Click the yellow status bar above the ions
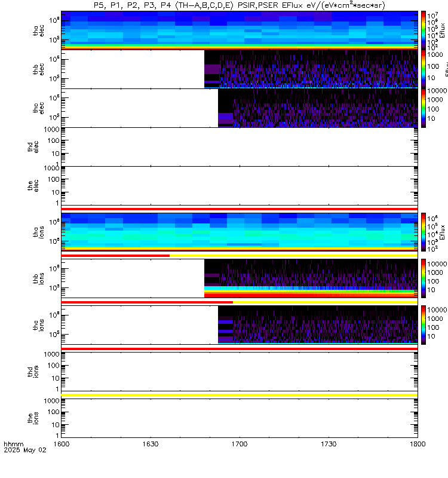This screenshot has width=448, height=478. (240, 395)
